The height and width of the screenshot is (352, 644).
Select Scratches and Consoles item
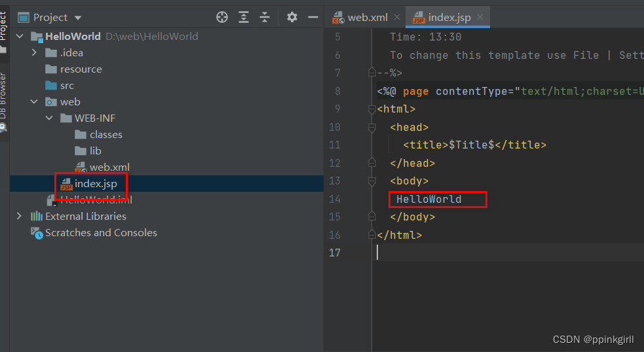(101, 233)
